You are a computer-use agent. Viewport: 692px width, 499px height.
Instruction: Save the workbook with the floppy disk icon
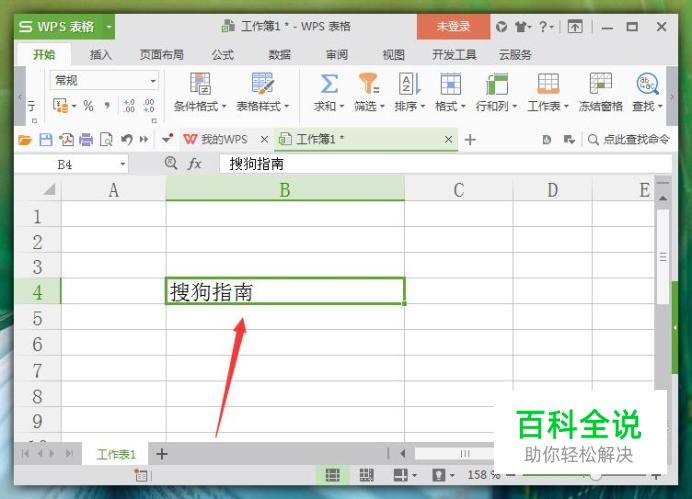point(46,140)
